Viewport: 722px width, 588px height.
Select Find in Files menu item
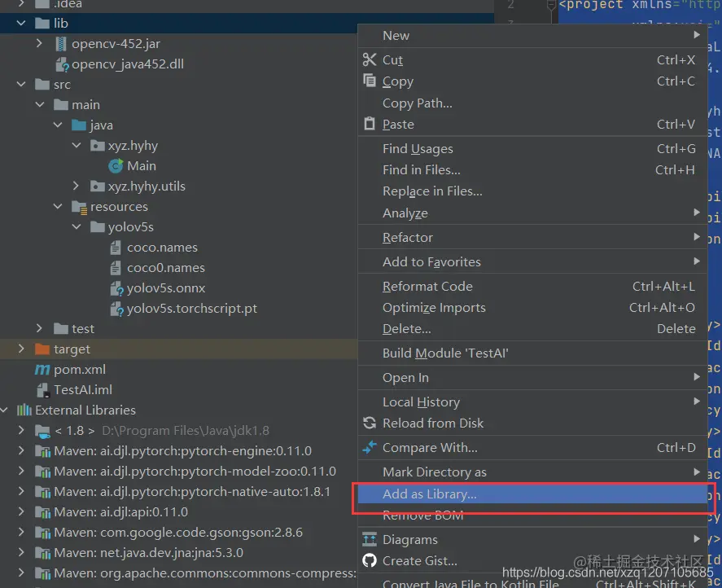click(x=532, y=169)
